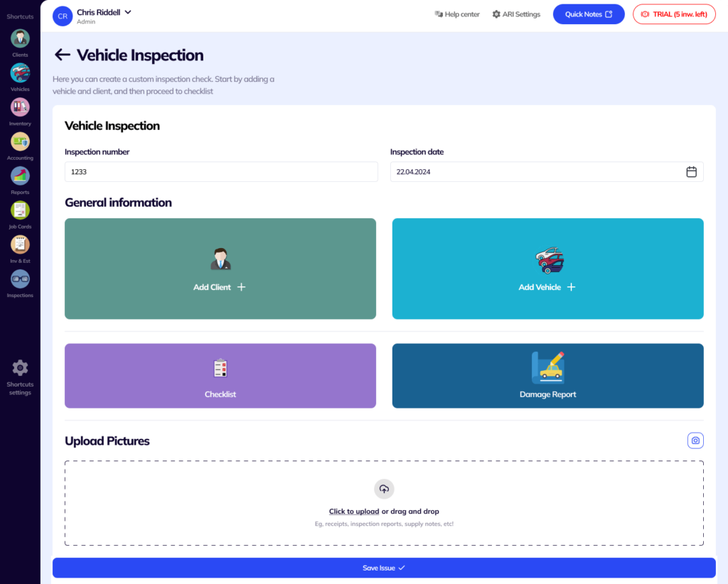Focus the Inspection number field
Image resolution: width=728 pixels, height=584 pixels.
point(221,172)
